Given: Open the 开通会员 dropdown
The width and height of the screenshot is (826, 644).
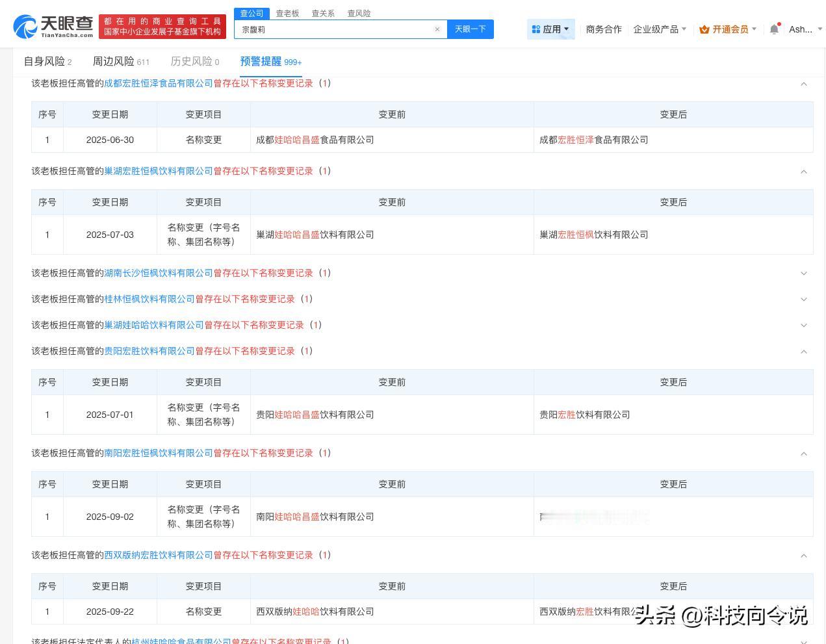Looking at the screenshot, I should point(728,29).
